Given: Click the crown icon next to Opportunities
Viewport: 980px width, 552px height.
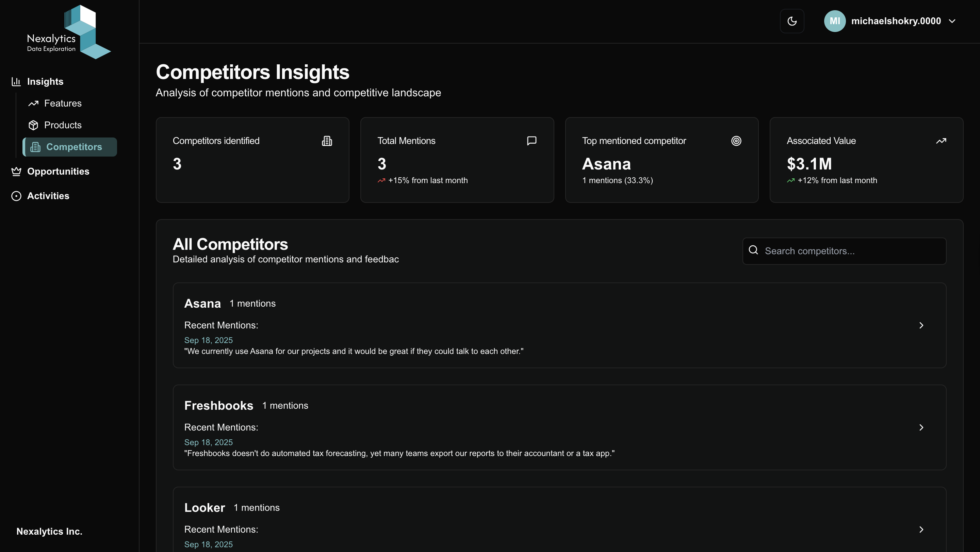Looking at the screenshot, I should [x=16, y=171].
